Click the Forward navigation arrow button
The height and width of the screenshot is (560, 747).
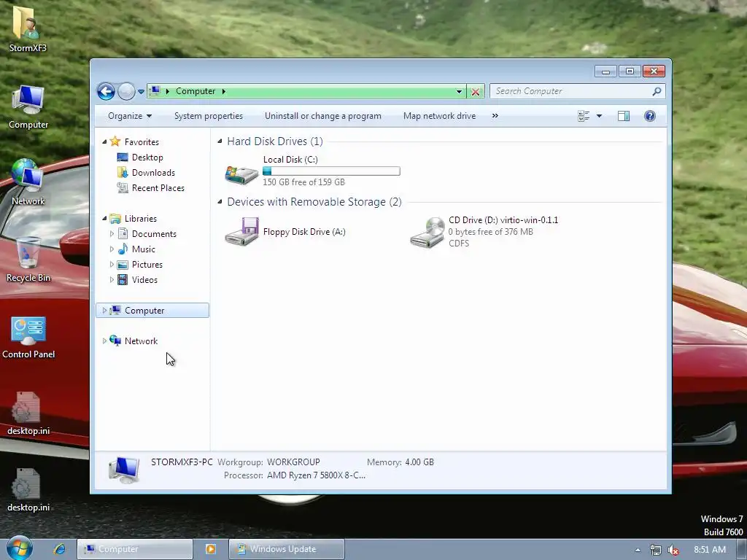126,91
